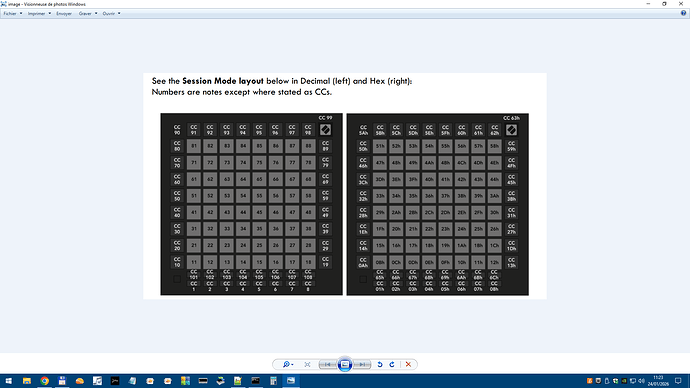Start the slideshow with the center button
The height and width of the screenshot is (388, 690).
point(345,364)
